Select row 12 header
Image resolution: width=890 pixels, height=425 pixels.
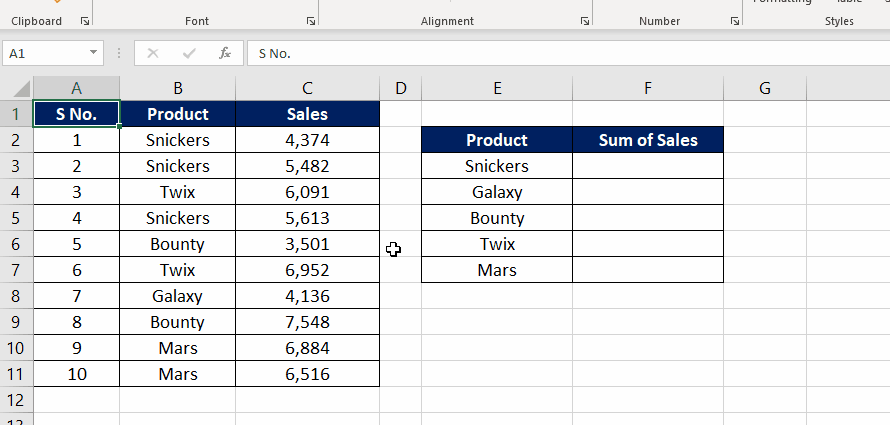tap(16, 400)
